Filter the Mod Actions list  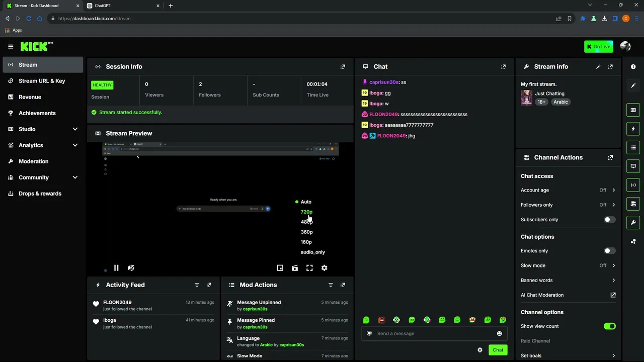[x=331, y=285]
